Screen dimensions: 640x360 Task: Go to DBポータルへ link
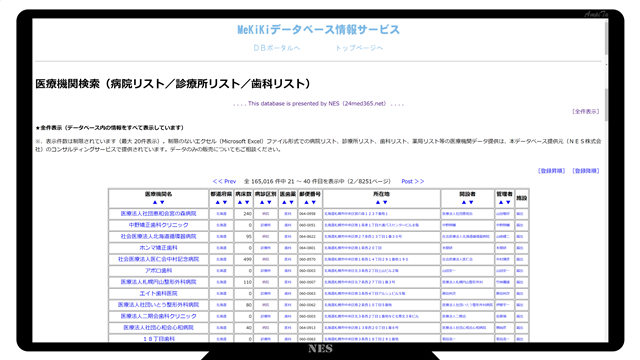276,48
